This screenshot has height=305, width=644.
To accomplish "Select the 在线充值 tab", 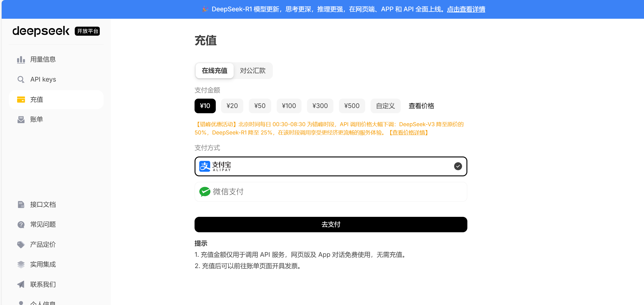I will click(x=215, y=71).
